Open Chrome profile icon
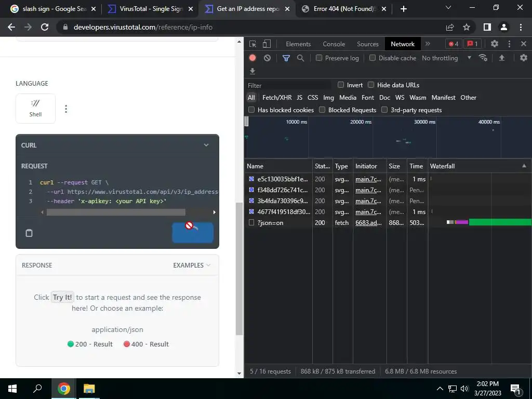The height and width of the screenshot is (399, 532). (x=504, y=27)
